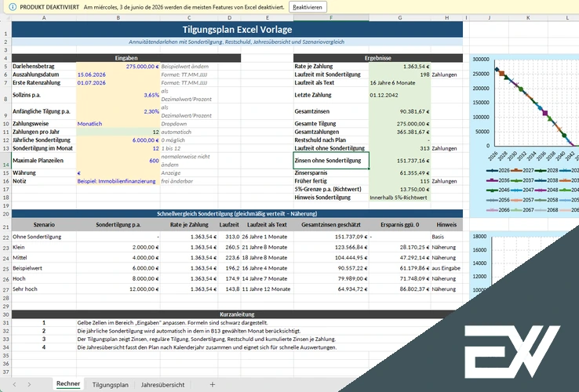The height and width of the screenshot is (392, 579).
Task: Click the Schnellvergleich Sondertilgung section header
Action: click(x=237, y=214)
